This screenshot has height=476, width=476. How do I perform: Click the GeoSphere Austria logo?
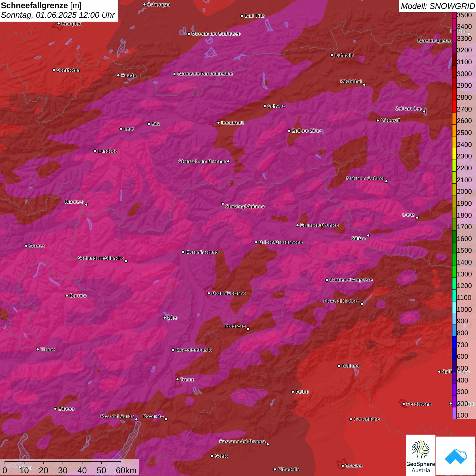tap(421, 455)
